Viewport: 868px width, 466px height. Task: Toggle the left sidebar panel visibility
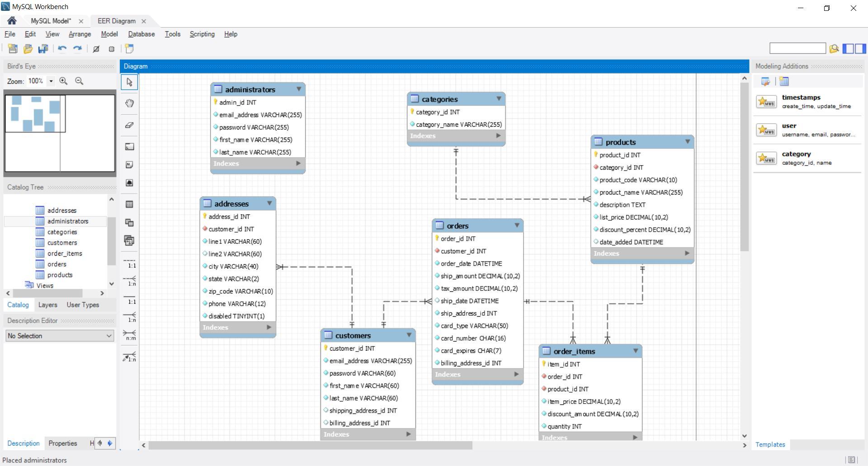point(848,48)
